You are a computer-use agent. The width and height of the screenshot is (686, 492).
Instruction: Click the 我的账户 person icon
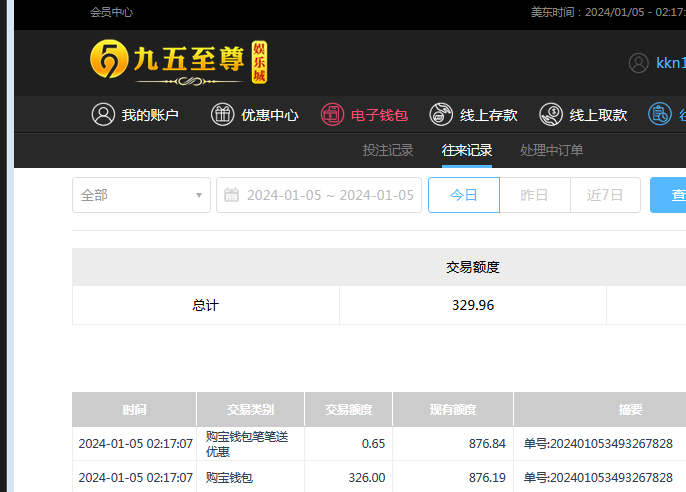(103, 115)
